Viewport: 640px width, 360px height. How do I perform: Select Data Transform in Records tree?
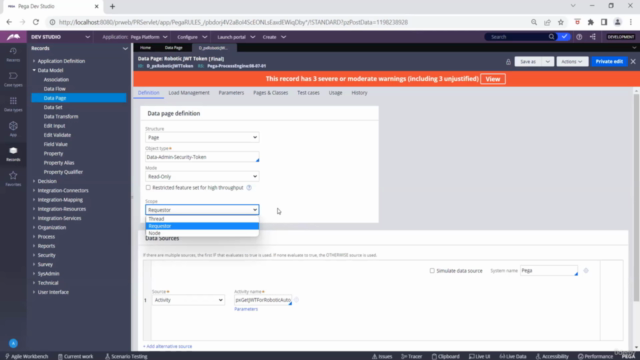(61, 116)
